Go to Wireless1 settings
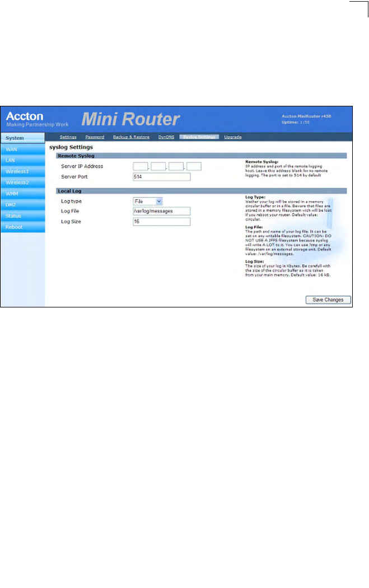Image resolution: width=369 pixels, height=588 pixels. [x=22, y=171]
